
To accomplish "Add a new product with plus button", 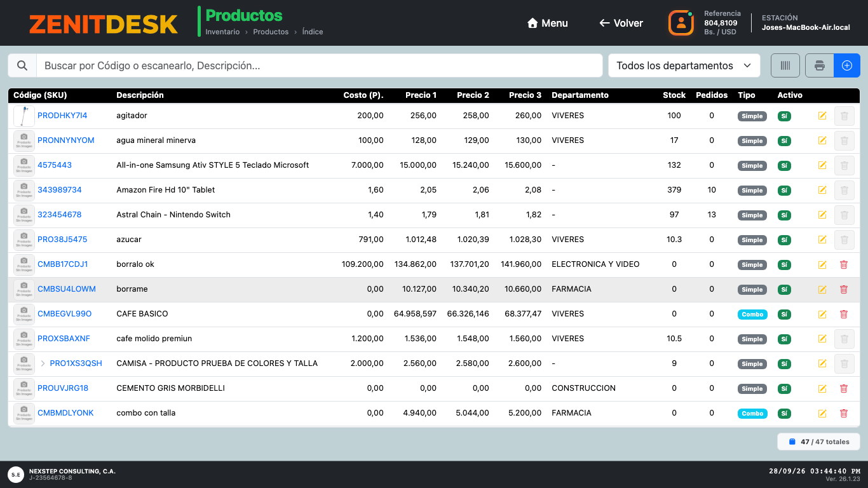I will pyautogui.click(x=847, y=65).
